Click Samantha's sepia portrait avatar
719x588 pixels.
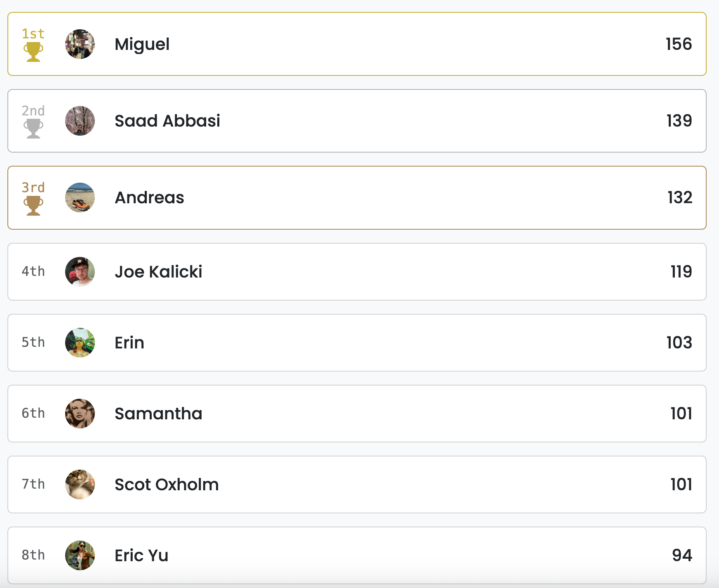(80, 414)
